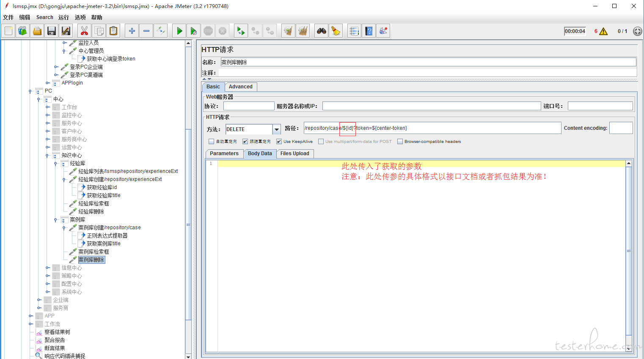Screen dimensions: 644x359
Task: Click the Reset Search icon
Action: pyautogui.click(x=336, y=31)
